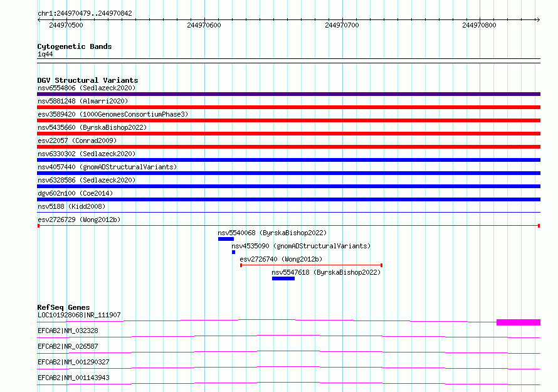Select the red bar for nsv5881248
The width and height of the screenshot is (558, 392).
click(x=288, y=107)
